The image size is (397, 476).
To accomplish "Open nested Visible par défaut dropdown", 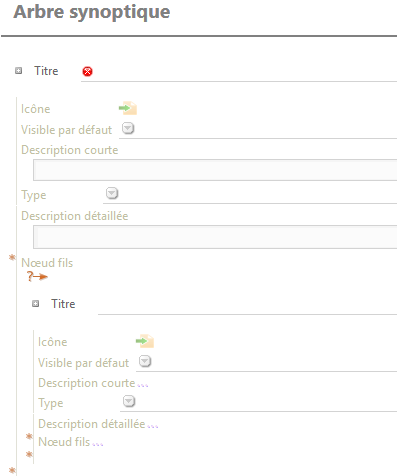I will [145, 361].
